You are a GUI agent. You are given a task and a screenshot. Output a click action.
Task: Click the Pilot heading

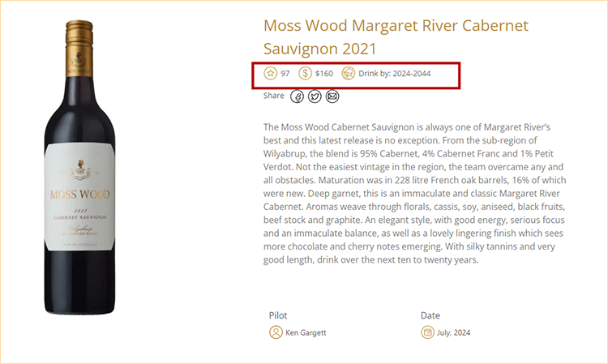click(278, 315)
